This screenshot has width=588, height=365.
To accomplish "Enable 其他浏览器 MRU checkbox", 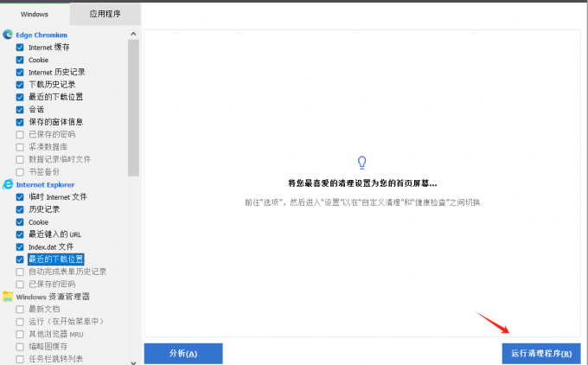I will click(20, 334).
